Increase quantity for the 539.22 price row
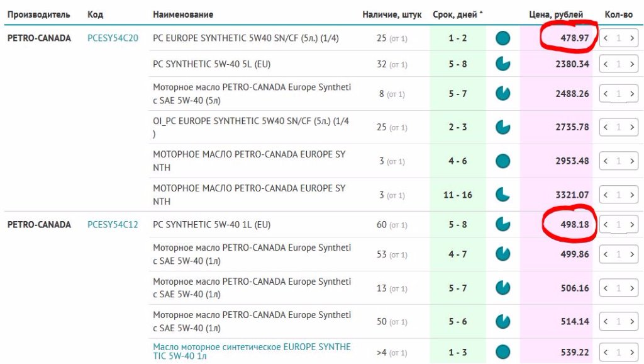 pos(632,352)
